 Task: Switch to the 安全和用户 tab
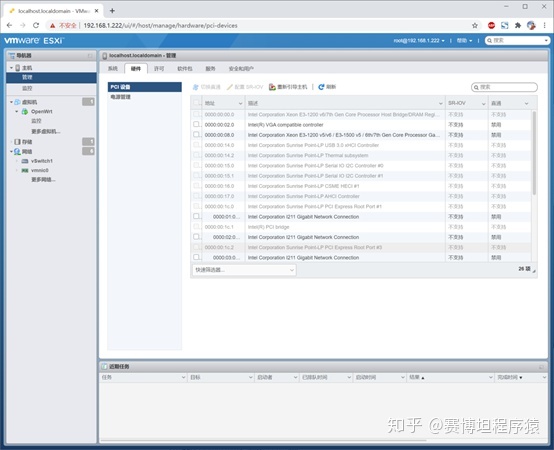tap(241, 69)
